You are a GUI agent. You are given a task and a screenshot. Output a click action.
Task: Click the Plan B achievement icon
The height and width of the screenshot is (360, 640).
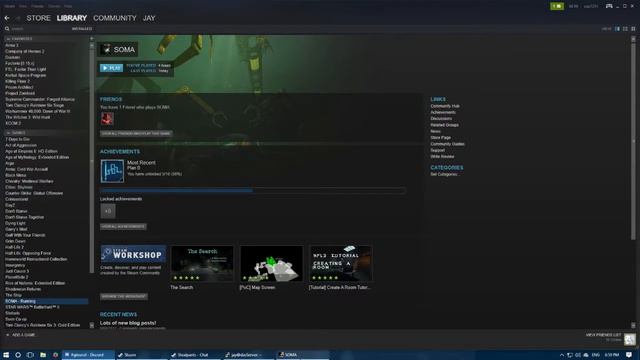112,171
